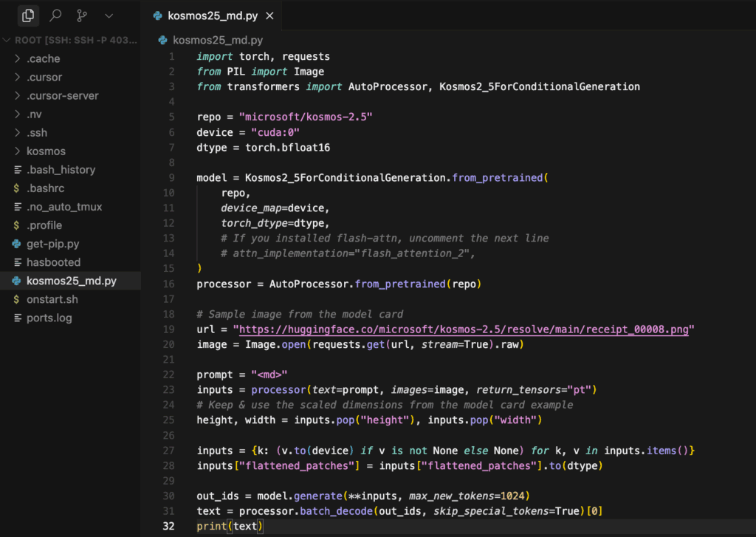Image resolution: width=756 pixels, height=537 pixels.
Task: Show more activity views chevron
Action: (109, 16)
